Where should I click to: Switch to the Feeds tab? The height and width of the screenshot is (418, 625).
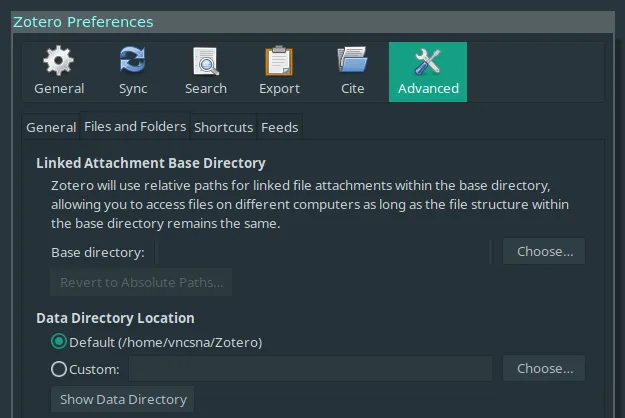pyautogui.click(x=280, y=128)
